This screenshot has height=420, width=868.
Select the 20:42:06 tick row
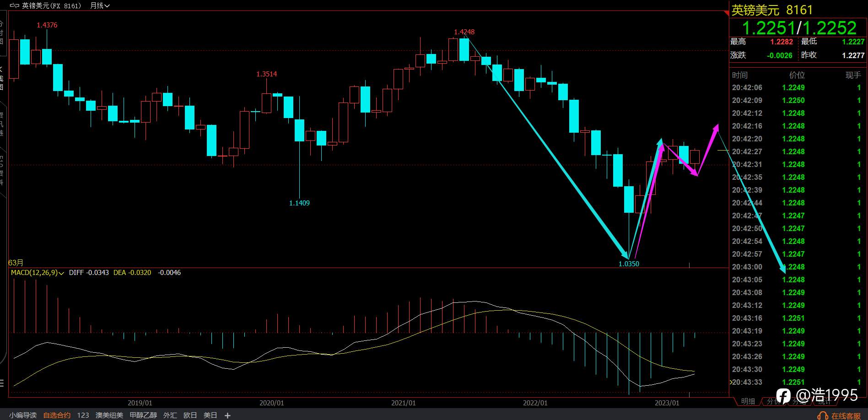tap(797, 87)
